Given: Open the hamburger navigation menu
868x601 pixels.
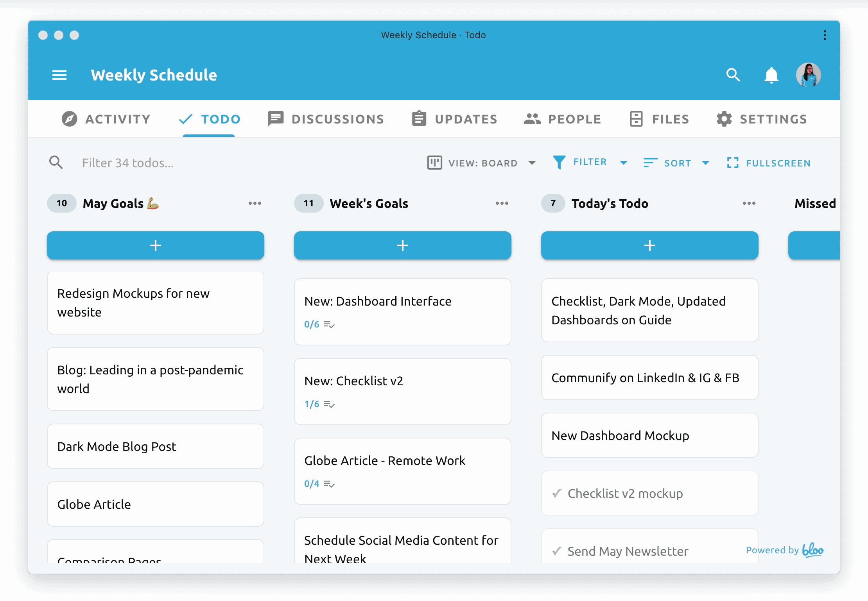Looking at the screenshot, I should [x=59, y=75].
